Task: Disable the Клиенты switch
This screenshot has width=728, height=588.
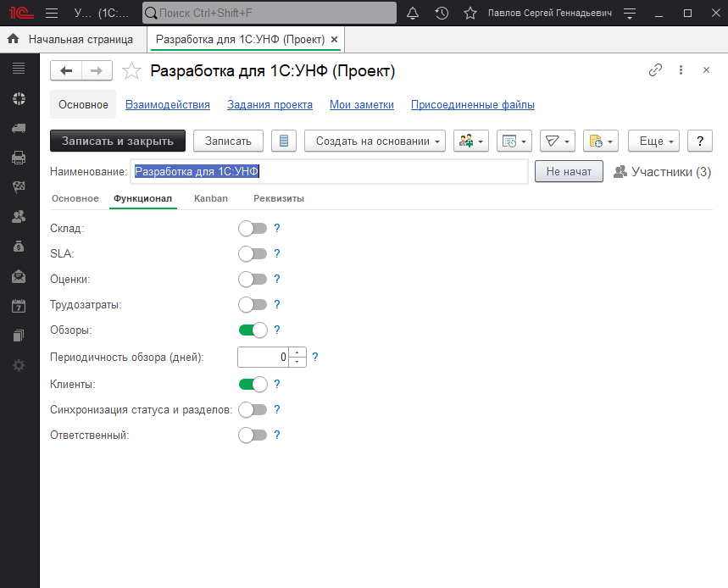Action: tap(253, 385)
